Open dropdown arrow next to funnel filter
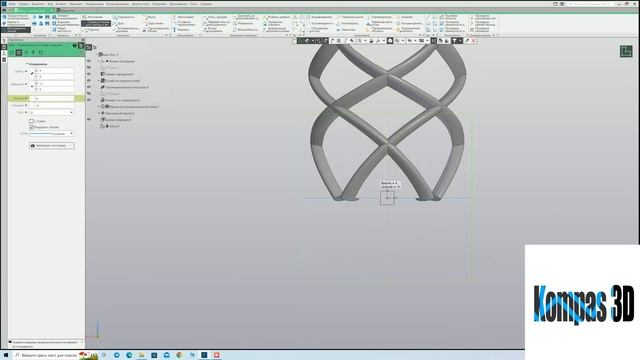The width and height of the screenshot is (640, 360). [x=460, y=41]
